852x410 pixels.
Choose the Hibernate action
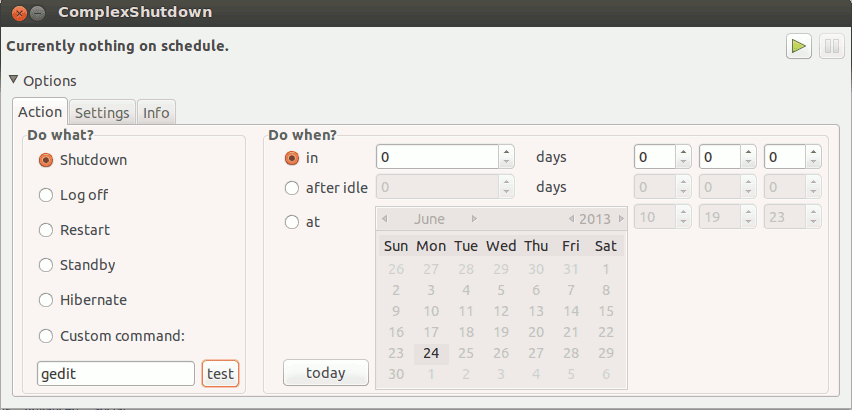[45, 300]
